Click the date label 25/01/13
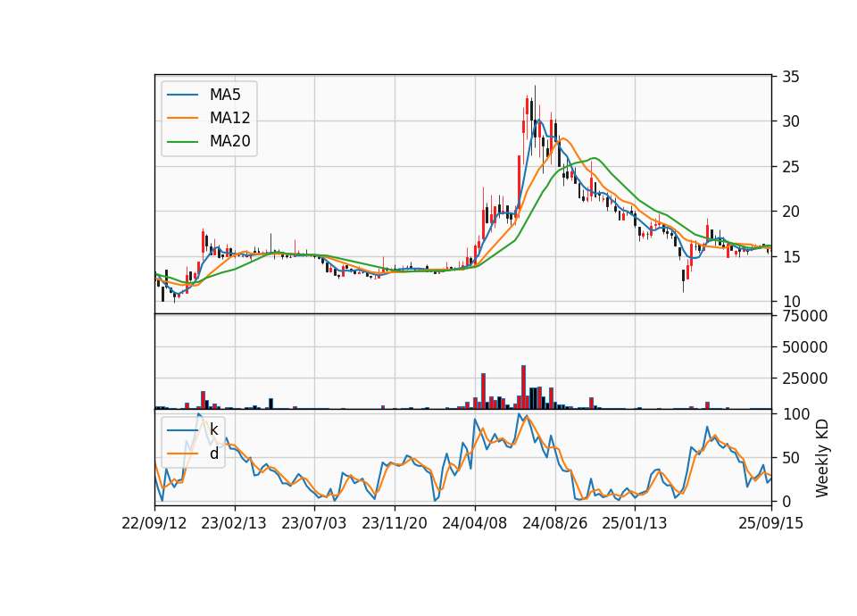Image resolution: width=857 pixels, height=616 pixels. 635,524
